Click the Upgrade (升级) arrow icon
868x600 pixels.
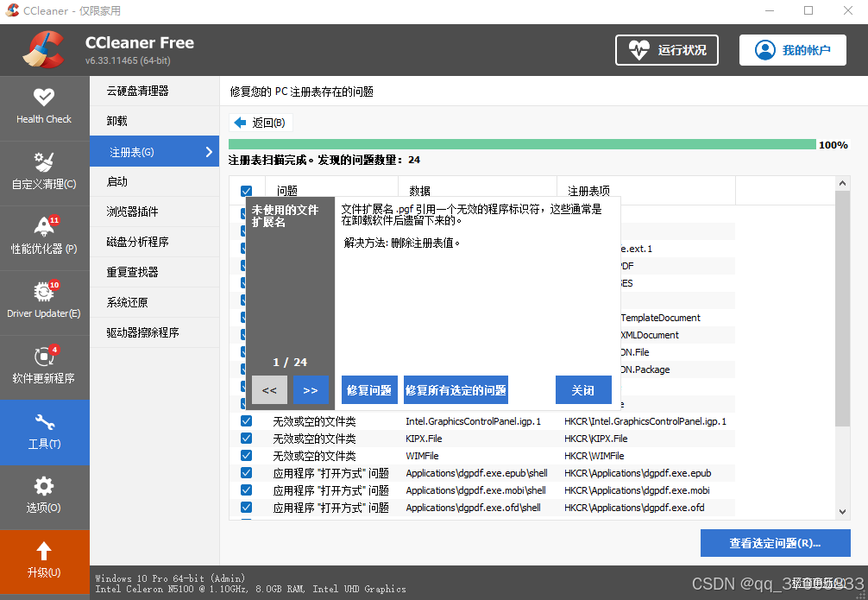point(44,551)
